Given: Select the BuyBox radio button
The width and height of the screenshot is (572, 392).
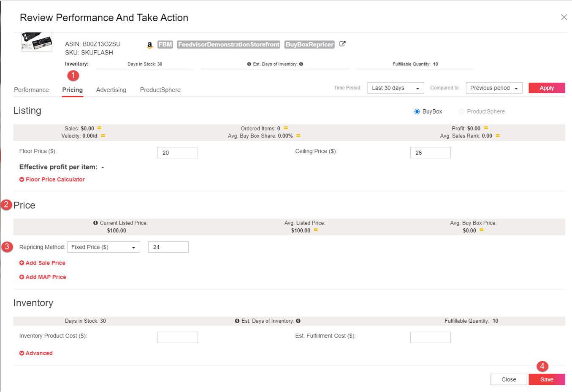Looking at the screenshot, I should [x=417, y=111].
